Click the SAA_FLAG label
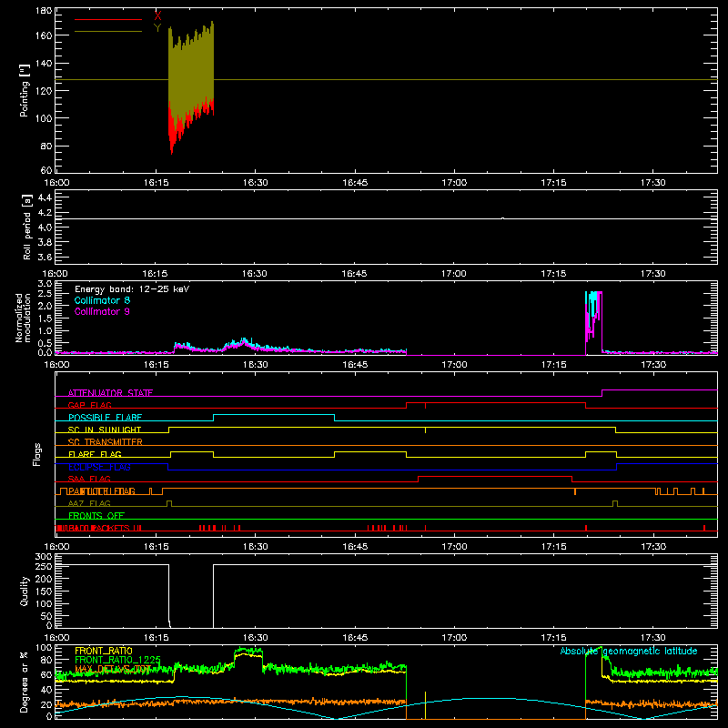 (x=89, y=479)
